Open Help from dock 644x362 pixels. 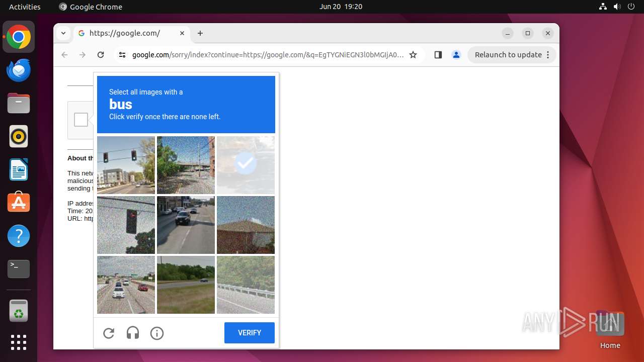pyautogui.click(x=19, y=236)
